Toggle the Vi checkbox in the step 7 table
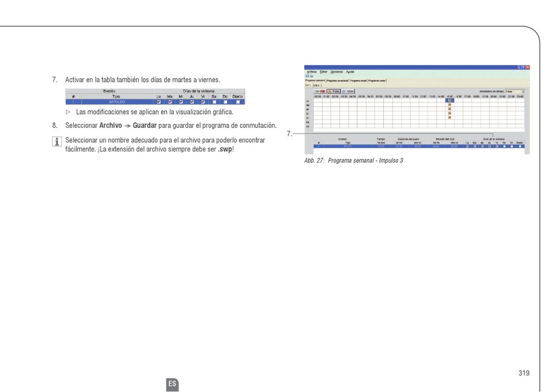Image resolution: width=556 pixels, height=392 pixels. point(203,102)
